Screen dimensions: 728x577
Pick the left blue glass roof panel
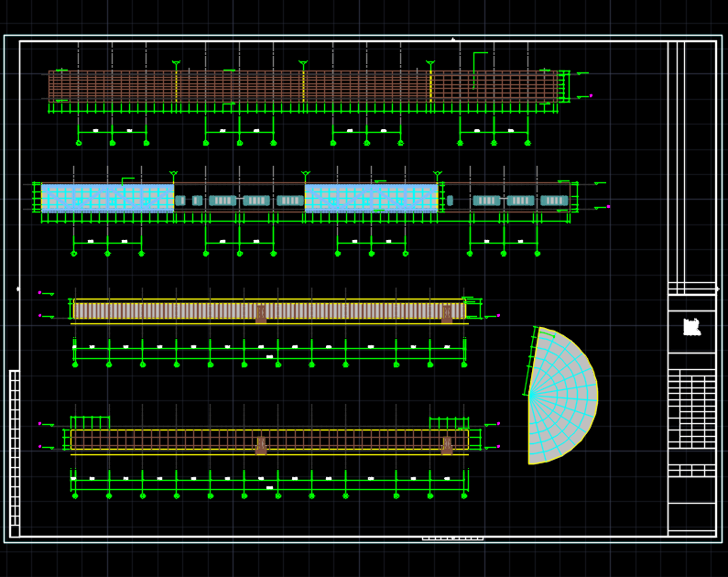click(108, 198)
